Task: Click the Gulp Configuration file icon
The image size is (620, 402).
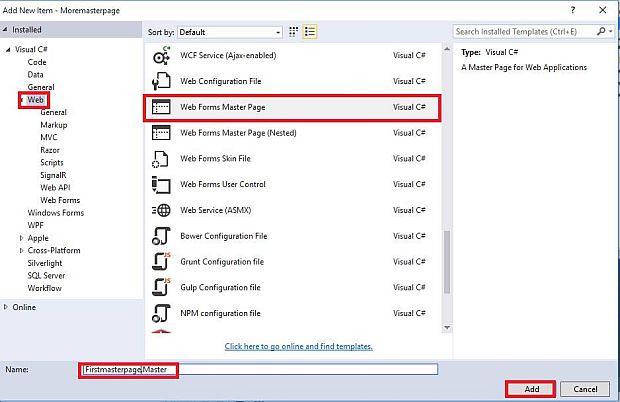Action: [x=161, y=287]
